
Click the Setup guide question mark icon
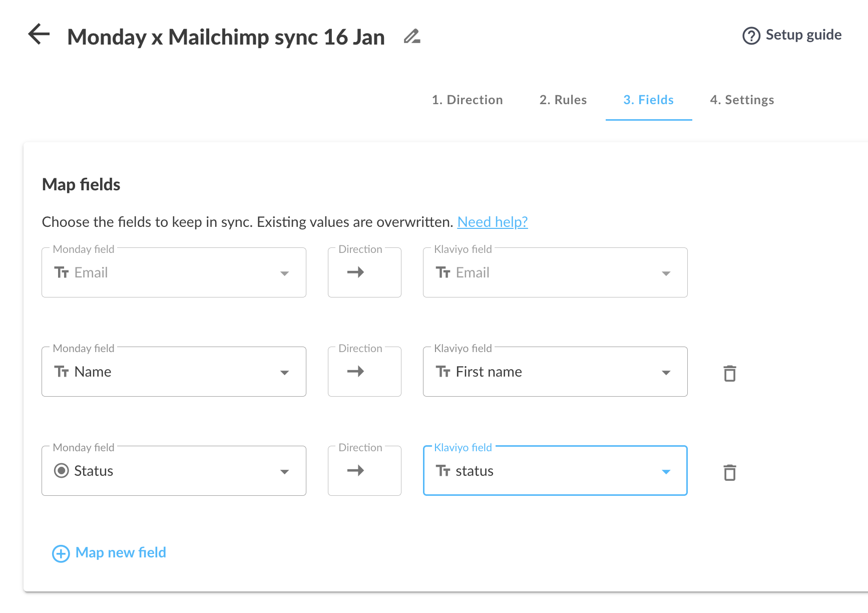[751, 36]
